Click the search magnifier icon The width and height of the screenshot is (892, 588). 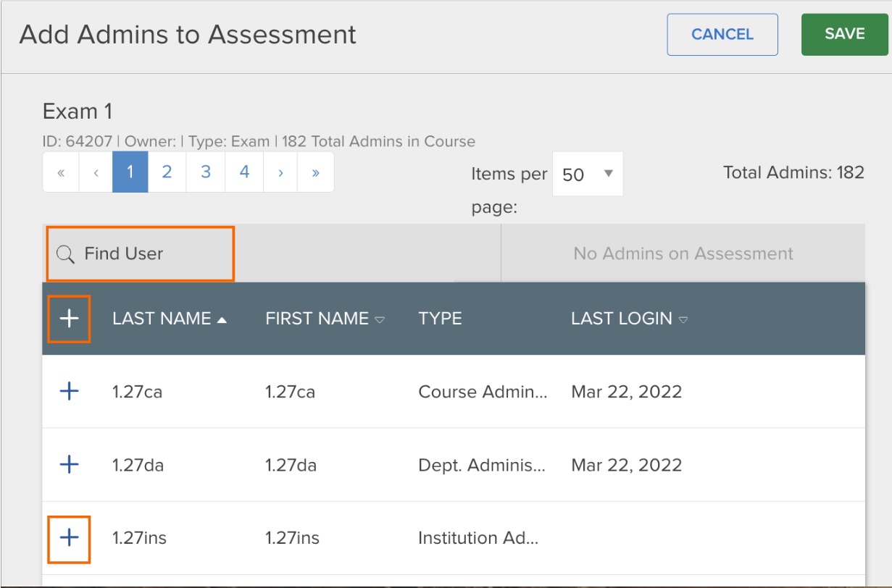[x=66, y=254]
